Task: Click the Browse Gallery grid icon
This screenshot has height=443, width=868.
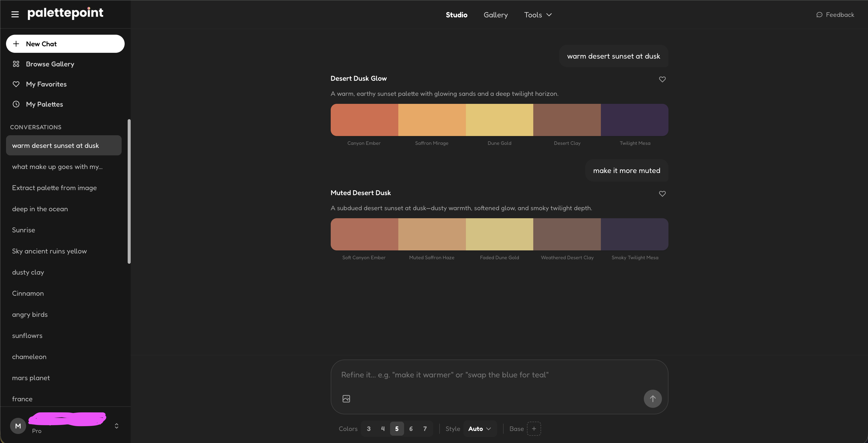Action: (x=16, y=64)
